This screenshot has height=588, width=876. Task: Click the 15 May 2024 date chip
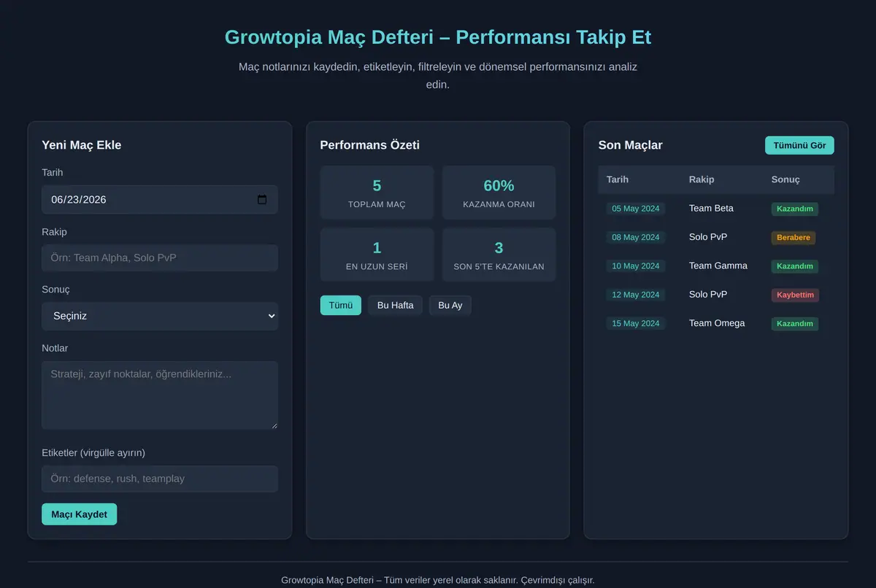(635, 323)
